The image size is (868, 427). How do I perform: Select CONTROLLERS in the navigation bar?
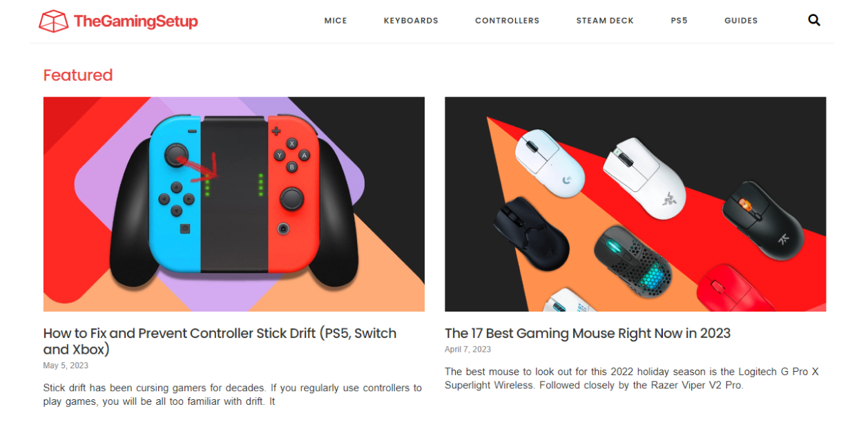(507, 21)
